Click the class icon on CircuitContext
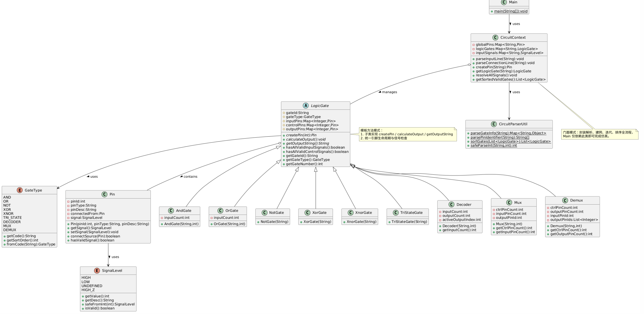 pos(495,37)
